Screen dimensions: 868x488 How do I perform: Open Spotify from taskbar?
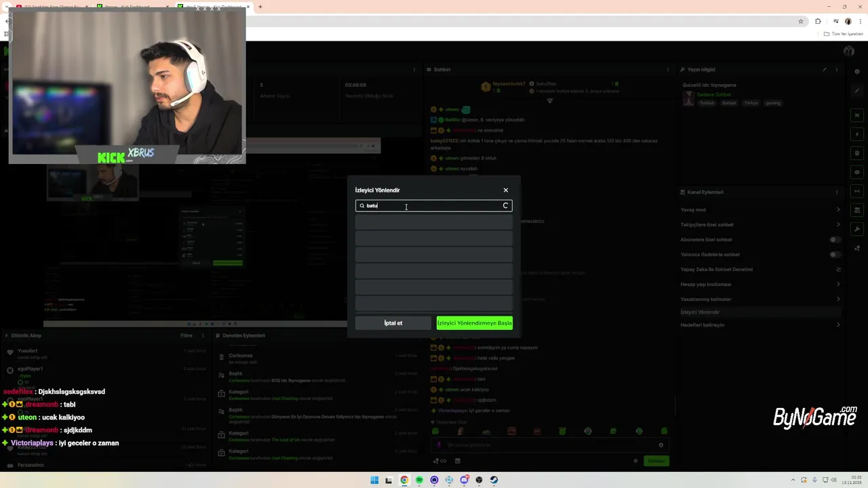[419, 481]
